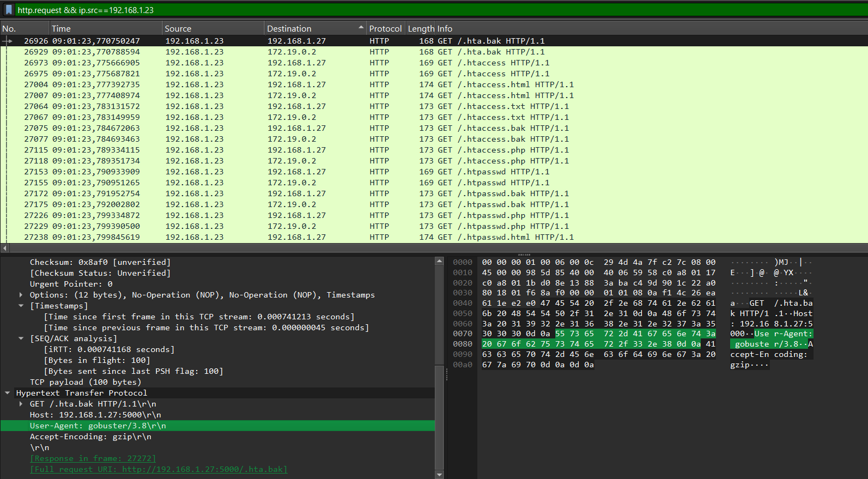Expand the GET /.hta.bak request line
The image size is (868, 479).
point(21,404)
